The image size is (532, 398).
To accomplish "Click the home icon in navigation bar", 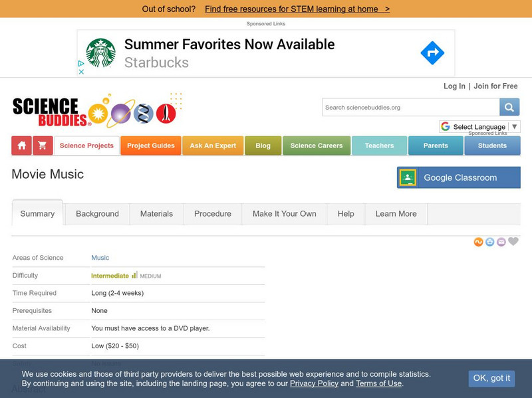I will pos(22,146).
